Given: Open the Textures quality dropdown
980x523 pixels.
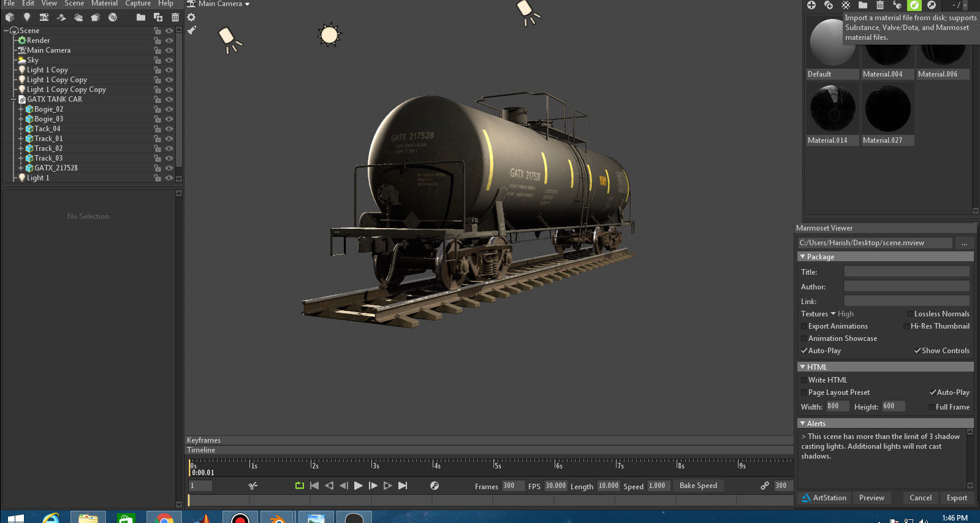Looking at the screenshot, I should tap(827, 314).
